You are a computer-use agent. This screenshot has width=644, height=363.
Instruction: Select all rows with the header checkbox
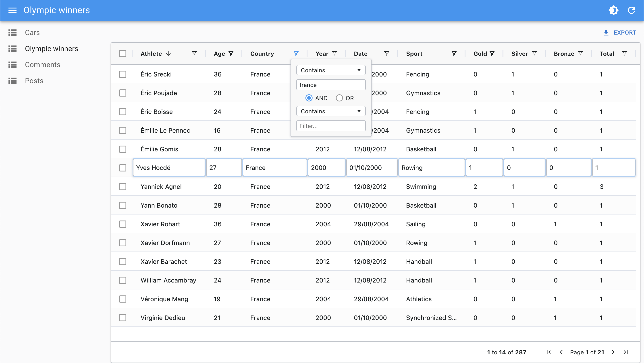click(123, 54)
